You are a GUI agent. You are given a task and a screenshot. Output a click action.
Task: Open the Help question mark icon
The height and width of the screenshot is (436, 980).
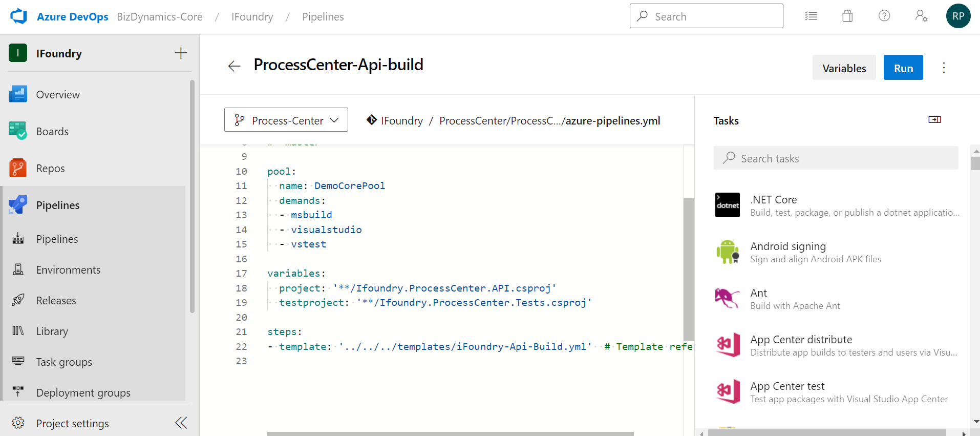[884, 16]
